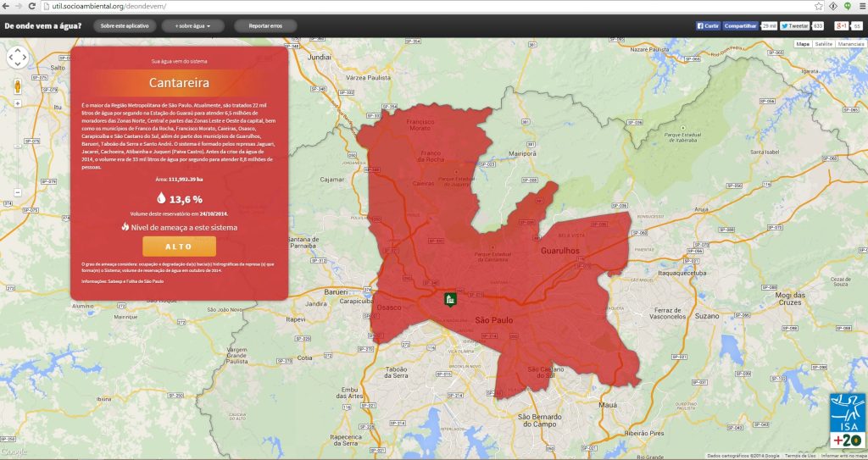The image size is (868, 460).
Task: Expand the '+ sobre água' dropdown
Action: tap(192, 26)
